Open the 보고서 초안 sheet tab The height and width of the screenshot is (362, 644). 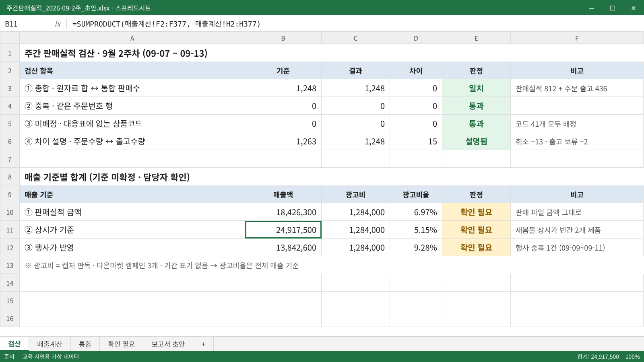168,344
